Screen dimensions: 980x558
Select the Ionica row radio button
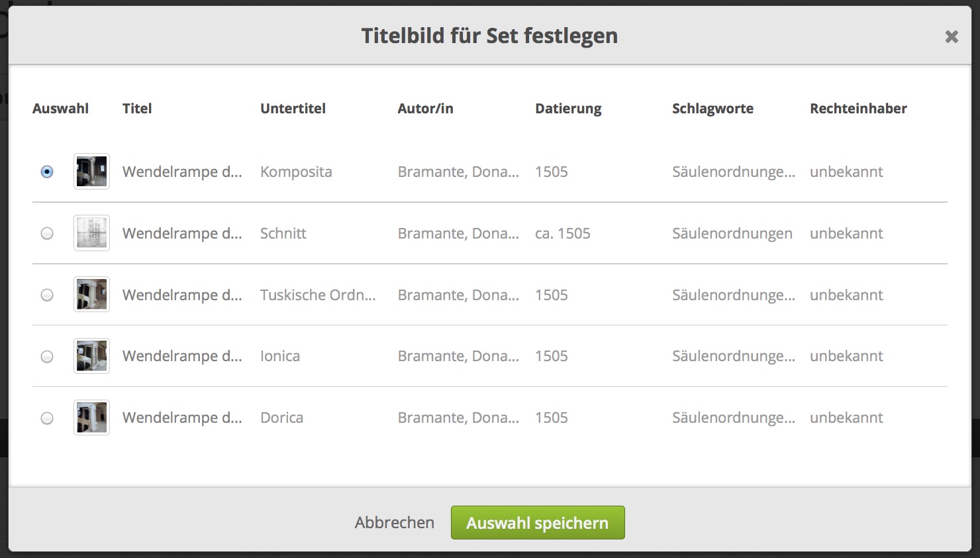[x=47, y=357]
